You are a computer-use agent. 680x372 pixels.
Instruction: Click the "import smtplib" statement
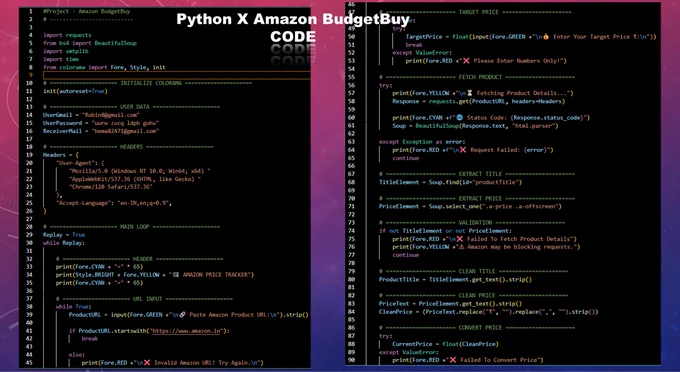pyautogui.click(x=65, y=51)
